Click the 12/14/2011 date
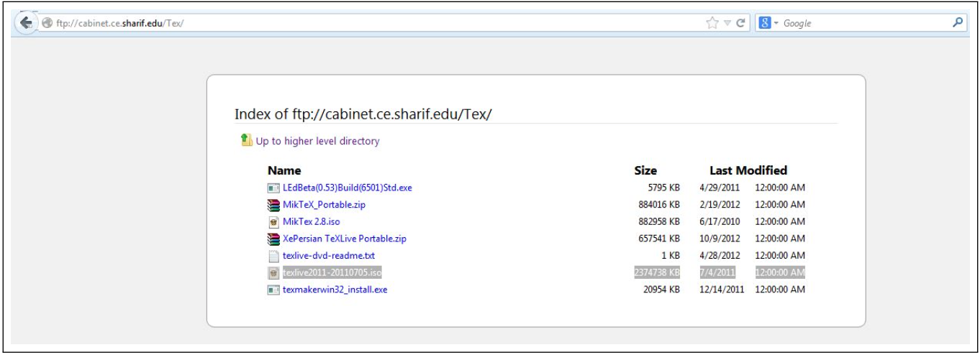980x355 pixels. [x=722, y=290]
